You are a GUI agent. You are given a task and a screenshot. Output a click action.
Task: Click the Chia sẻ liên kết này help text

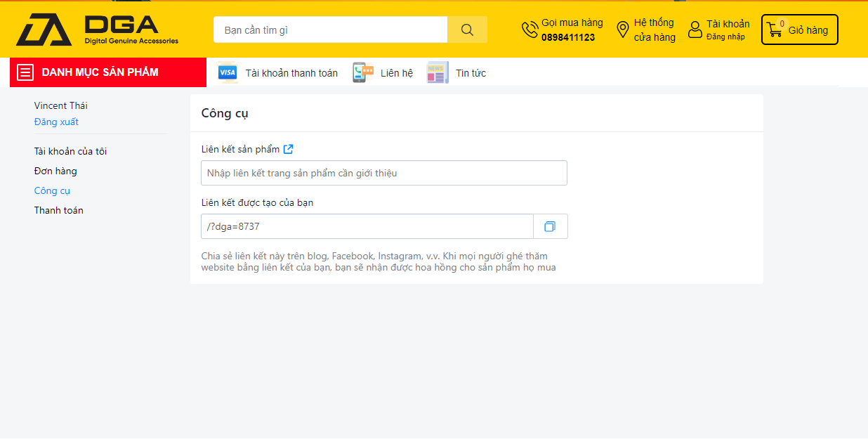379,261
